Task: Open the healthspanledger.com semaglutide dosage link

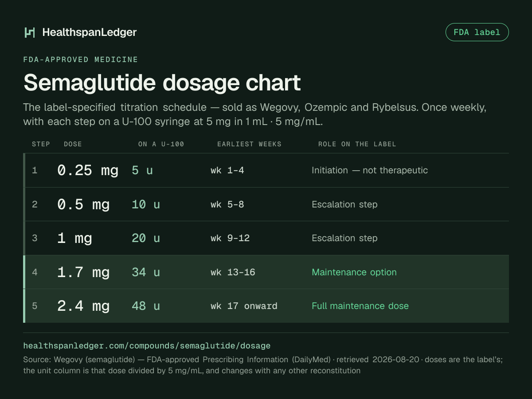Action: [x=147, y=345]
